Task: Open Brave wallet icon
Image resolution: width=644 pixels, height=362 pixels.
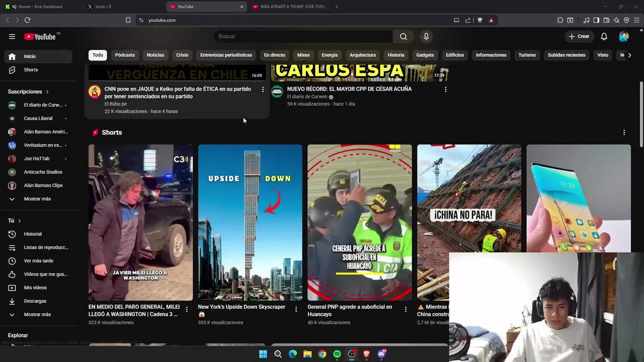Action: pyautogui.click(x=606, y=20)
